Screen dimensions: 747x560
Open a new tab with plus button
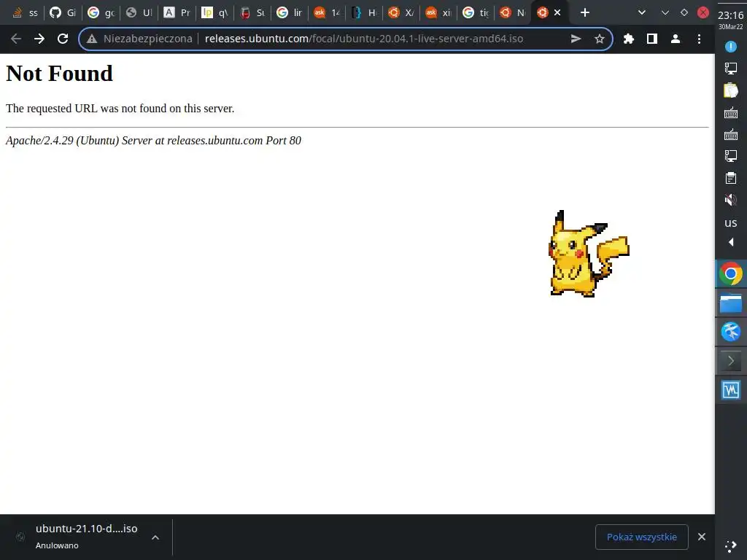pos(585,12)
